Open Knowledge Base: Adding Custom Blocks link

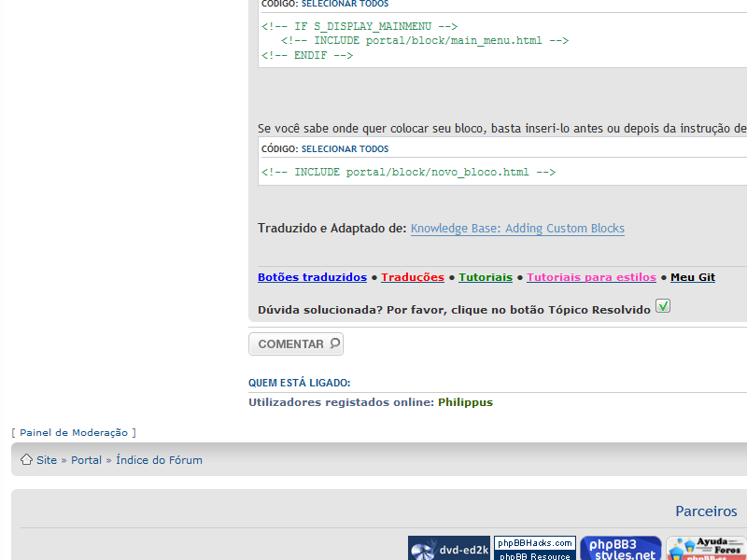tap(517, 229)
